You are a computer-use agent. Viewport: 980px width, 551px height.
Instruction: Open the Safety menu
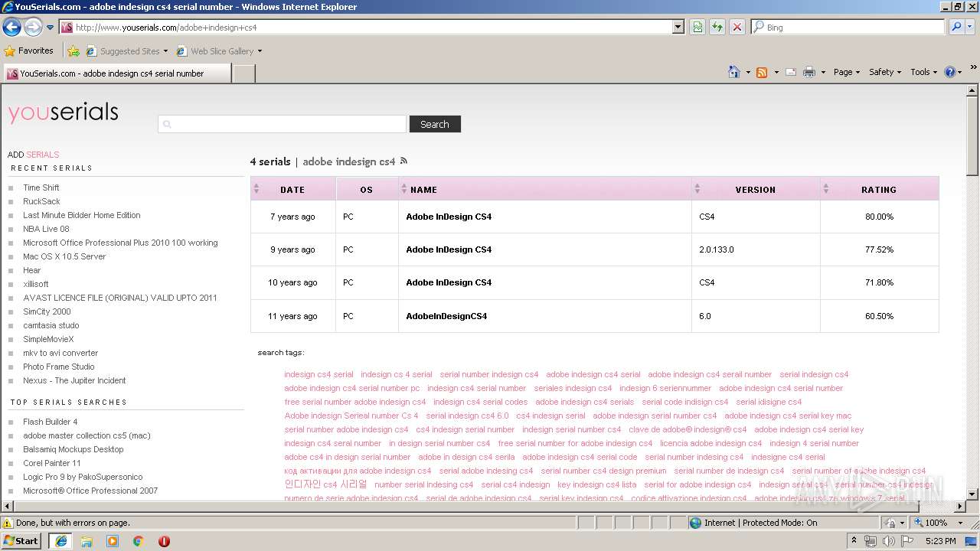tap(885, 72)
